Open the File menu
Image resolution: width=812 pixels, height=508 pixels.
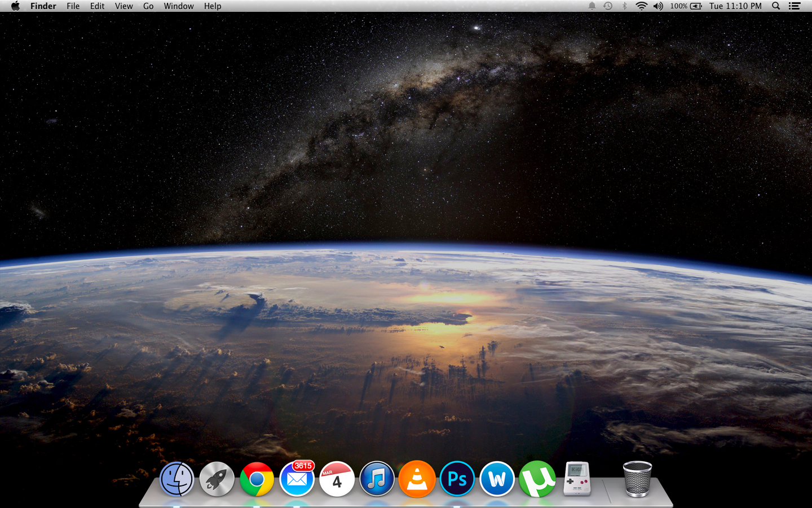click(x=73, y=6)
